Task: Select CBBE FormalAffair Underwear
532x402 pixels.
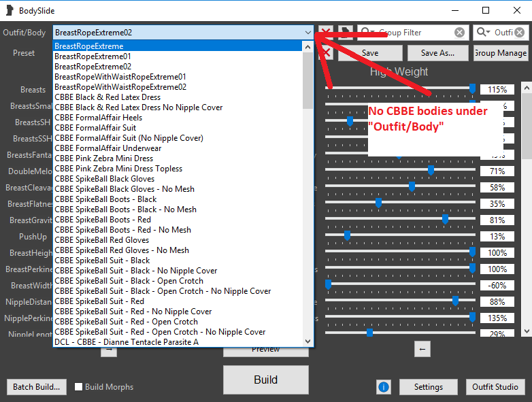Action: click(178, 148)
